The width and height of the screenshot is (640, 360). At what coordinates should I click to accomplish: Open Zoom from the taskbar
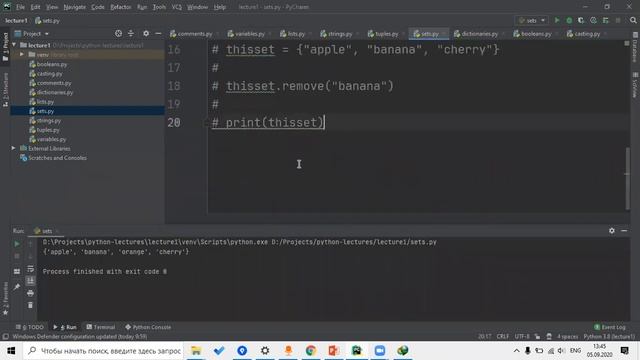(x=380, y=351)
